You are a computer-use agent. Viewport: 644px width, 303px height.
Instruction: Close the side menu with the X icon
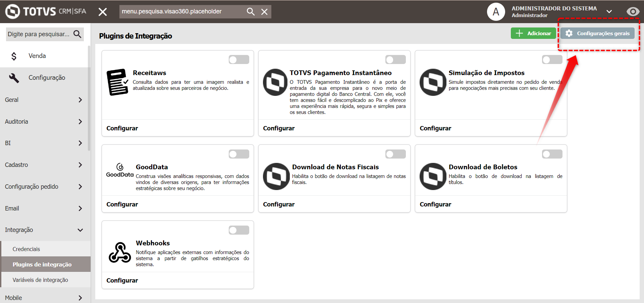pyautogui.click(x=103, y=12)
